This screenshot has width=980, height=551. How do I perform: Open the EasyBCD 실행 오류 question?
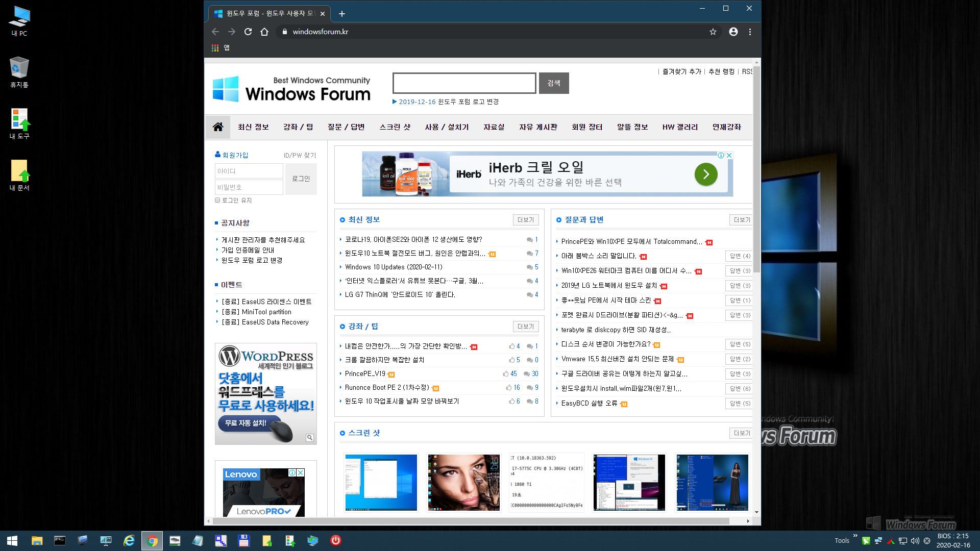(589, 404)
